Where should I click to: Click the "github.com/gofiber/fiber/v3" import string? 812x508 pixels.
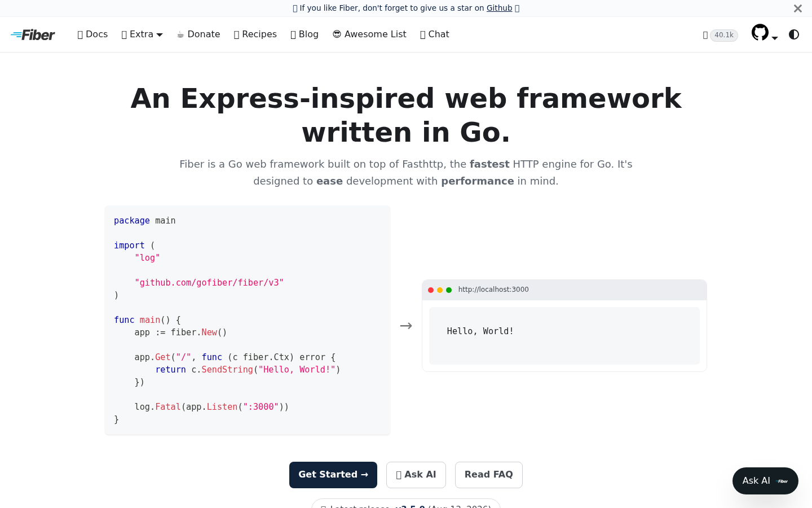209,283
